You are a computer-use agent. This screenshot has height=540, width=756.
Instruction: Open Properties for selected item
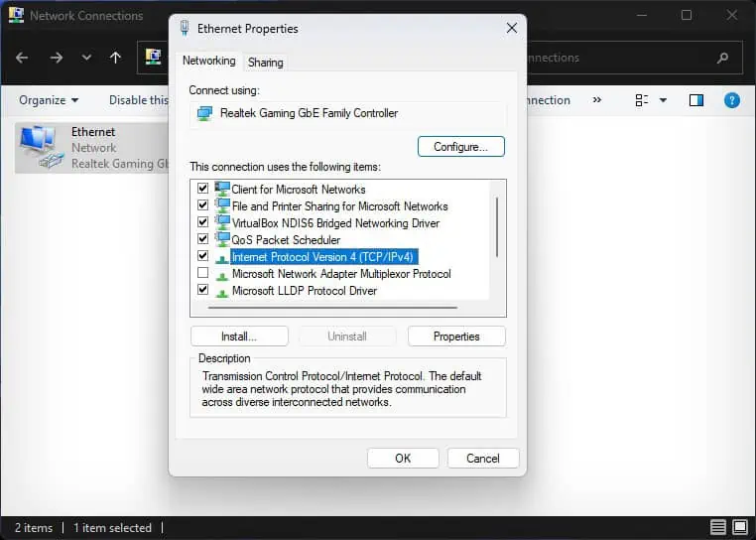(x=456, y=337)
